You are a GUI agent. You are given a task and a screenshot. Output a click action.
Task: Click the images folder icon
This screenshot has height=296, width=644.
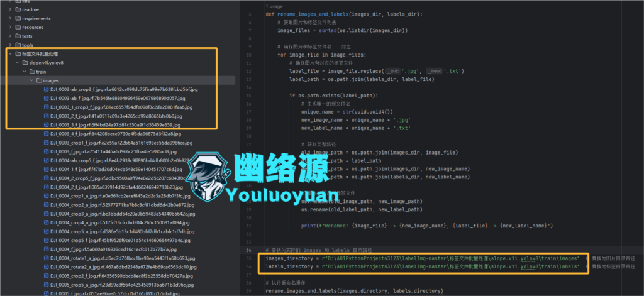39,80
